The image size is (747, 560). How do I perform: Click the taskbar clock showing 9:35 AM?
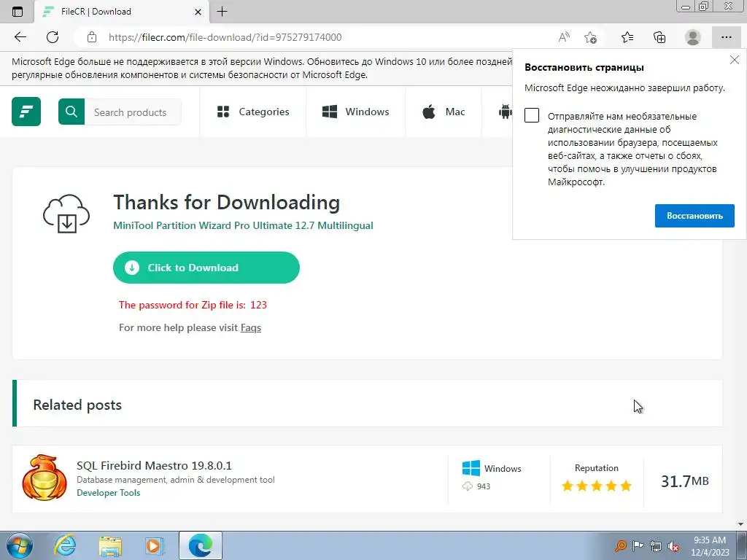pyautogui.click(x=710, y=546)
